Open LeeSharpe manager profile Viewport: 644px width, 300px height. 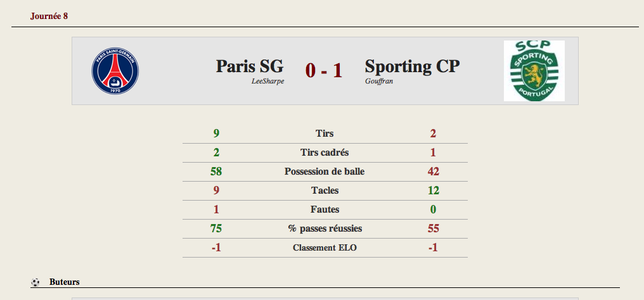coord(267,81)
